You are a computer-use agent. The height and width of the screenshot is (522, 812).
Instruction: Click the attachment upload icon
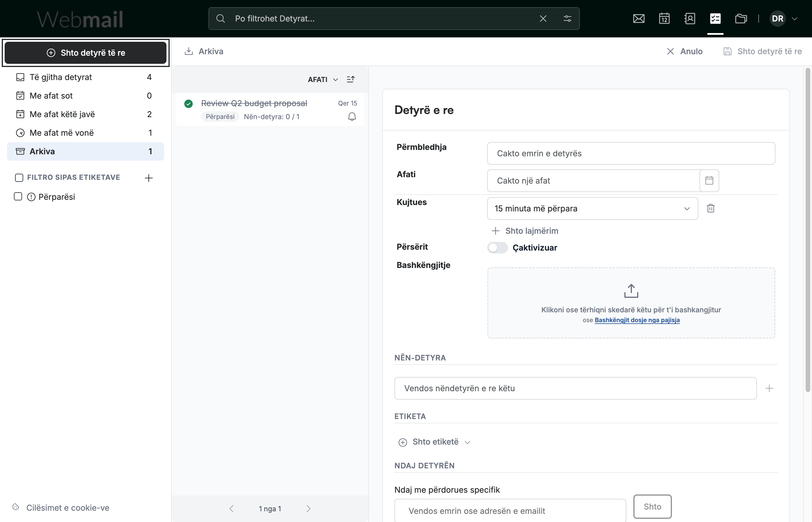[631, 291]
